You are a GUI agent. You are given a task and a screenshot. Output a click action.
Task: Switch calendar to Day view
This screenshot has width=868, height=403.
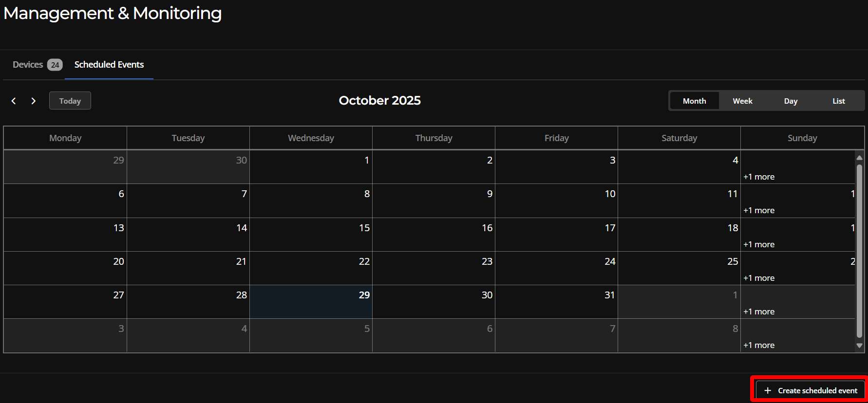tap(791, 101)
